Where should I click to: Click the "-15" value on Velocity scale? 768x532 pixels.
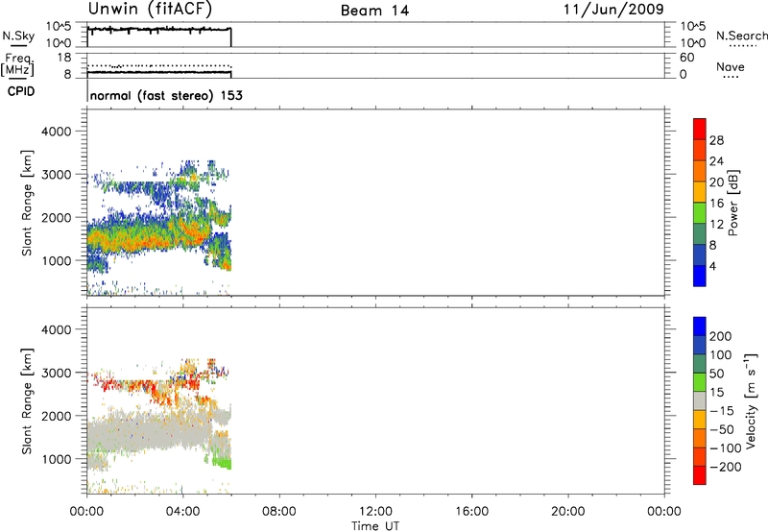point(722,411)
